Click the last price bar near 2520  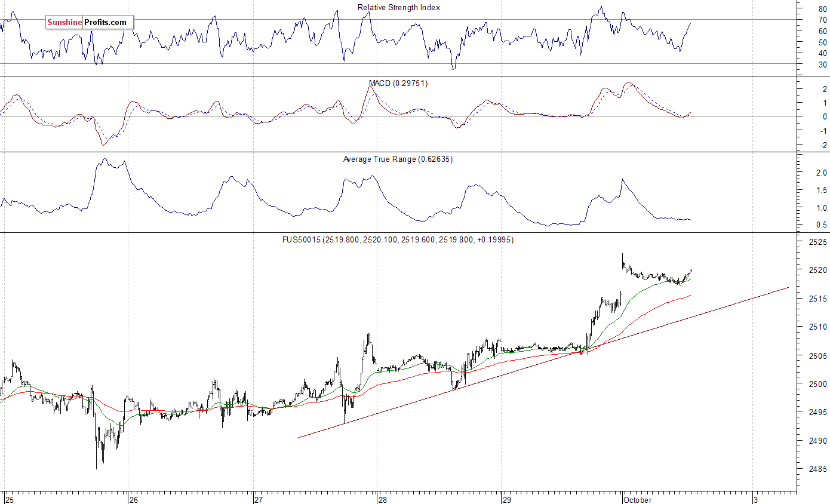click(691, 271)
